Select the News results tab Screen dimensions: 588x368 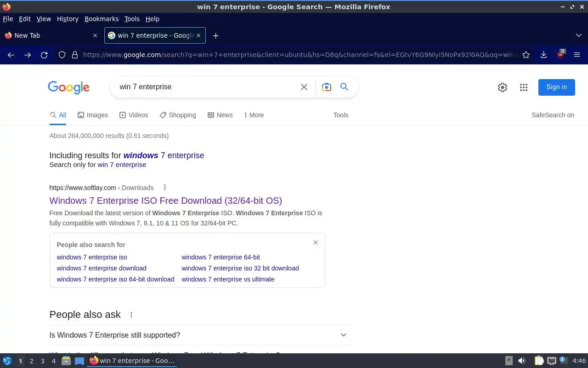(x=220, y=115)
